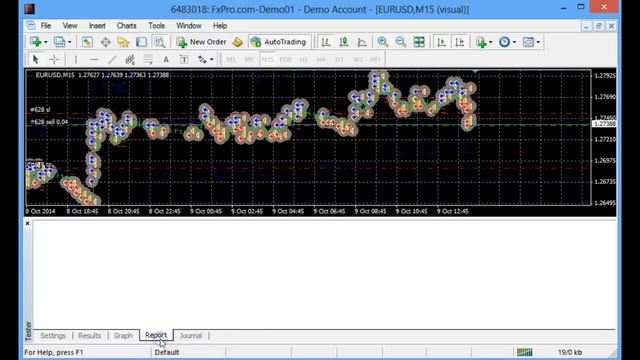
Task: Open the Window menu
Action: pos(189,26)
